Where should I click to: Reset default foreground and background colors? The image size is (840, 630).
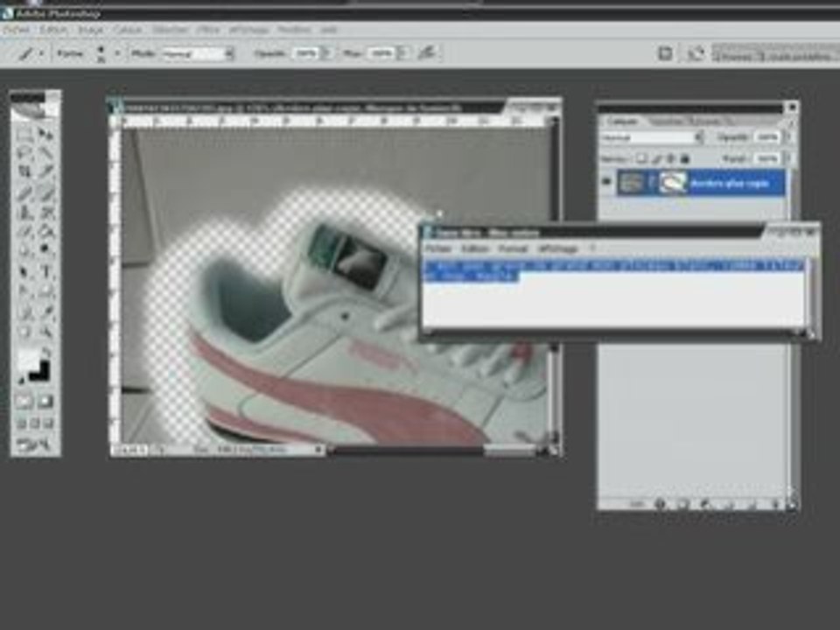(21, 380)
